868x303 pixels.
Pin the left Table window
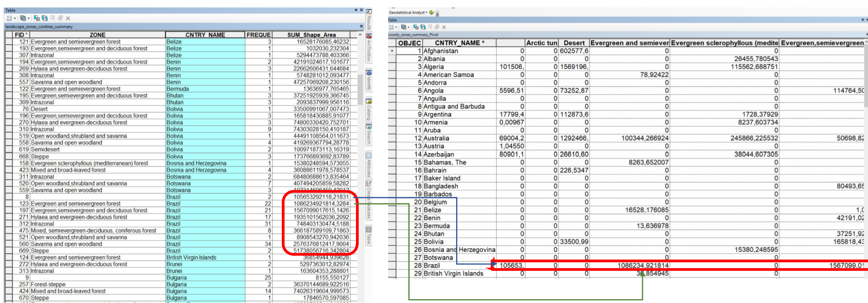(356, 10)
